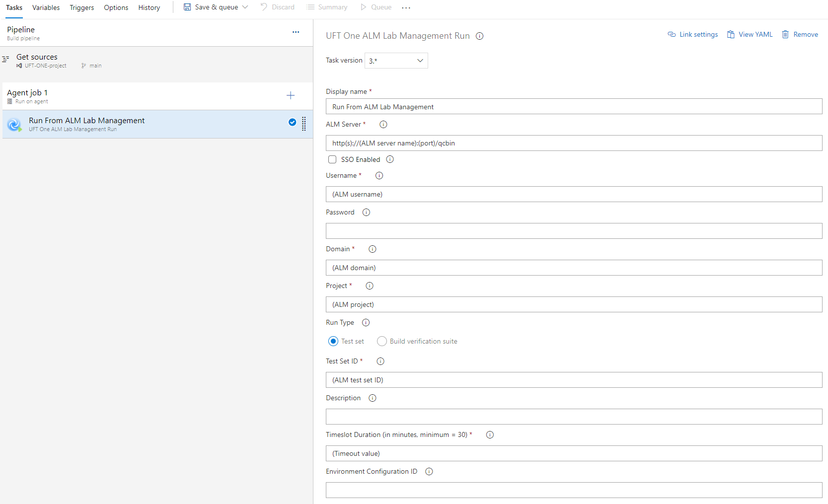Expand the Task version dropdown
Image resolution: width=828 pixels, height=504 pixels.
click(x=396, y=61)
